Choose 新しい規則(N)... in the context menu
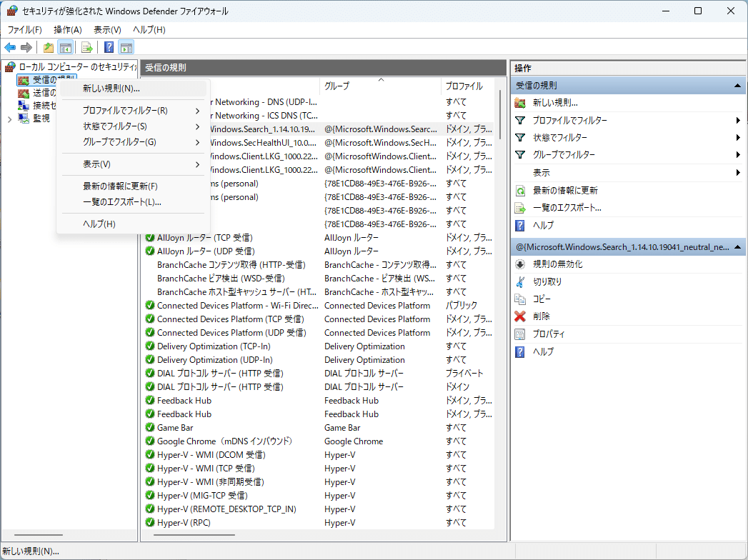This screenshot has height=560, width=748. coord(134,89)
